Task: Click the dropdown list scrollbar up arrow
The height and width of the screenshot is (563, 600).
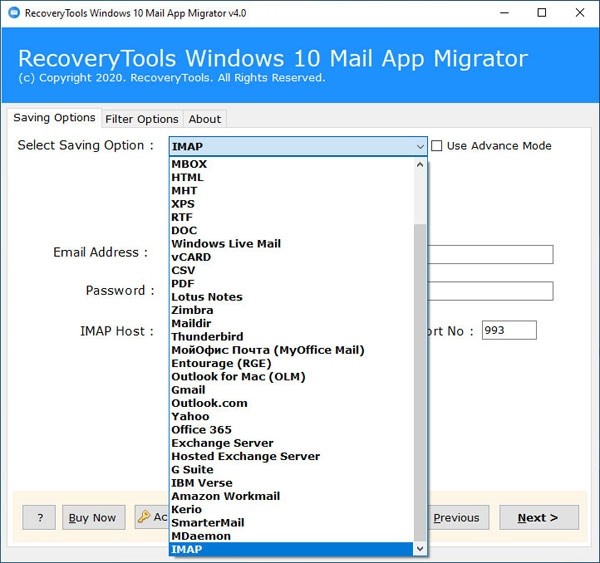Action: [420, 165]
